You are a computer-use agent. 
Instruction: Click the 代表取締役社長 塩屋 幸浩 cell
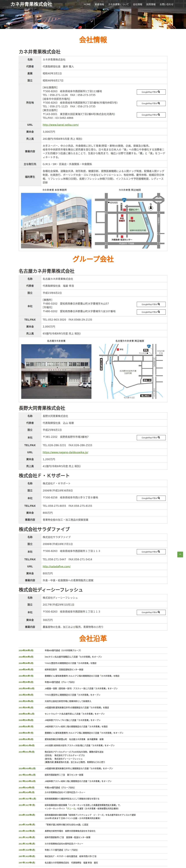[104, 286]
